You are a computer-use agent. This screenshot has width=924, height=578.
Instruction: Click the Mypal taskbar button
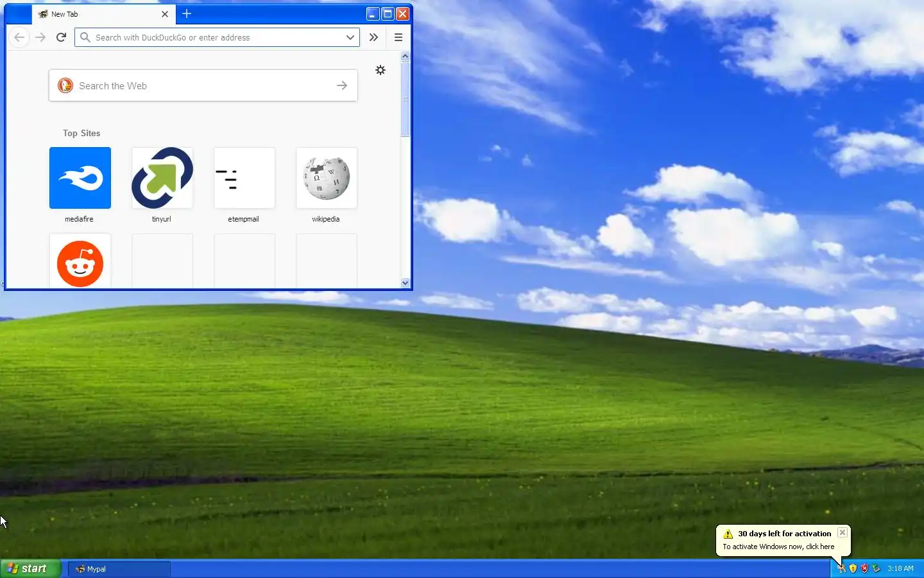pos(119,568)
